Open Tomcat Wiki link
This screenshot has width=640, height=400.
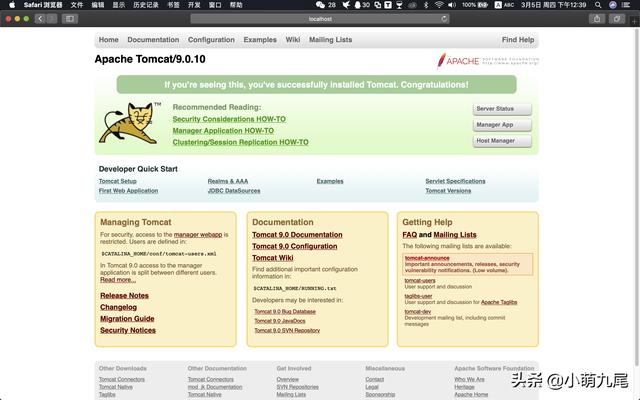tap(272, 258)
